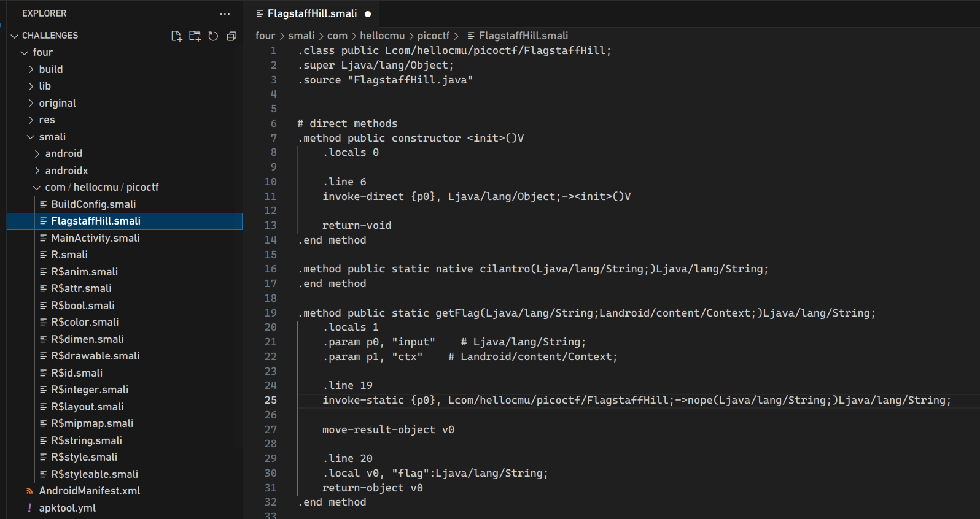Click the file icon beside R$string.smali
The image size is (980, 519).
(x=44, y=440)
